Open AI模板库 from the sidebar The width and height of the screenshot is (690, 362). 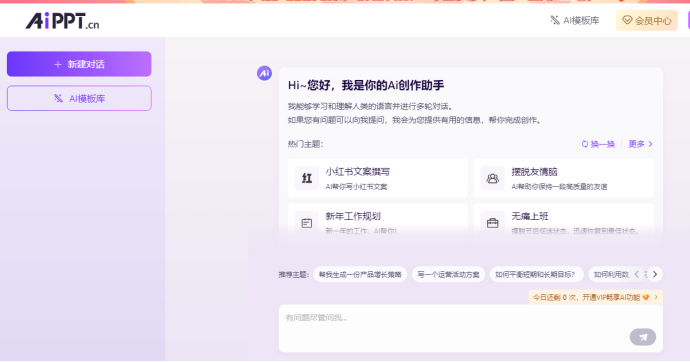[x=79, y=98]
